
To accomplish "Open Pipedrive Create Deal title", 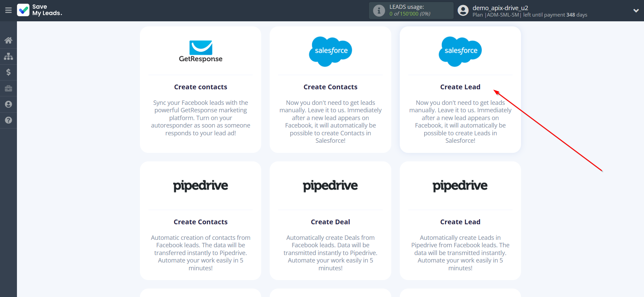I will click(x=330, y=222).
